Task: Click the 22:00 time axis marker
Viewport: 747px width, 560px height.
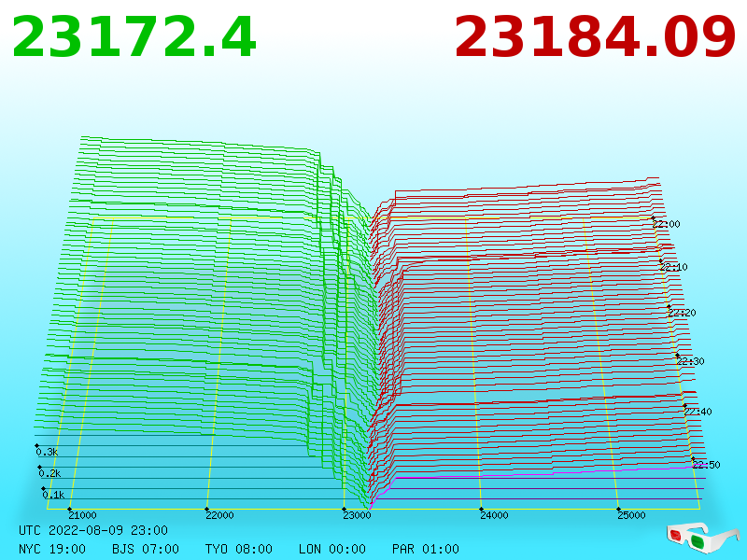Action: [666, 224]
